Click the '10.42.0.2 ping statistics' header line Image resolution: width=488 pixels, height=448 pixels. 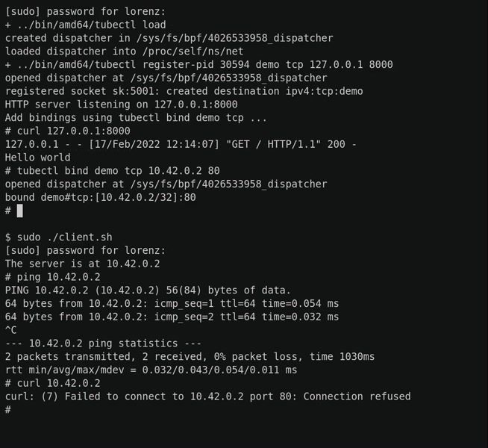click(x=103, y=343)
